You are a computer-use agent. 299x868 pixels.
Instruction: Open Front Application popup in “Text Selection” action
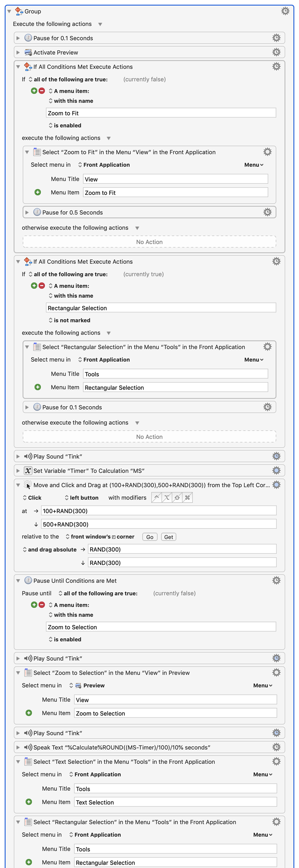pyautogui.click(x=95, y=775)
